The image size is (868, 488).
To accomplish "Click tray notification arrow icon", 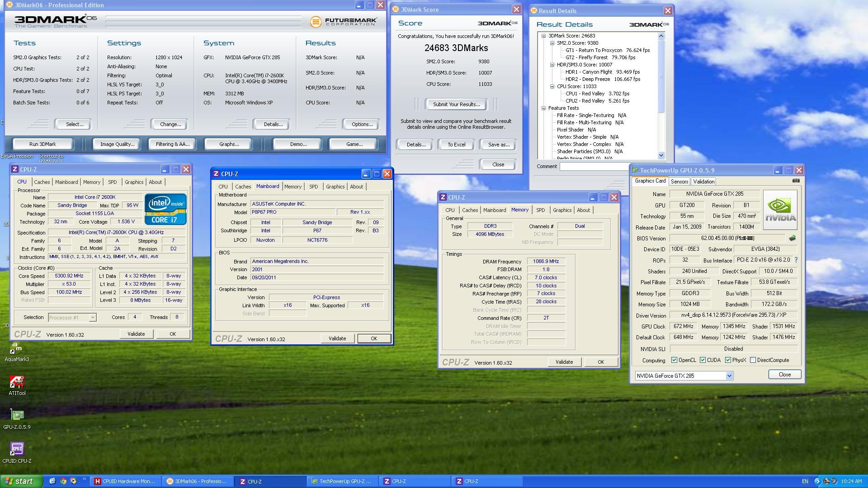I will click(817, 481).
